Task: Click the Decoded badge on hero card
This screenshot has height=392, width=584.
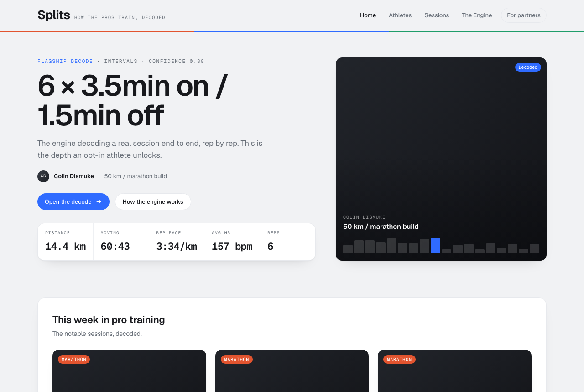Action: [x=528, y=67]
